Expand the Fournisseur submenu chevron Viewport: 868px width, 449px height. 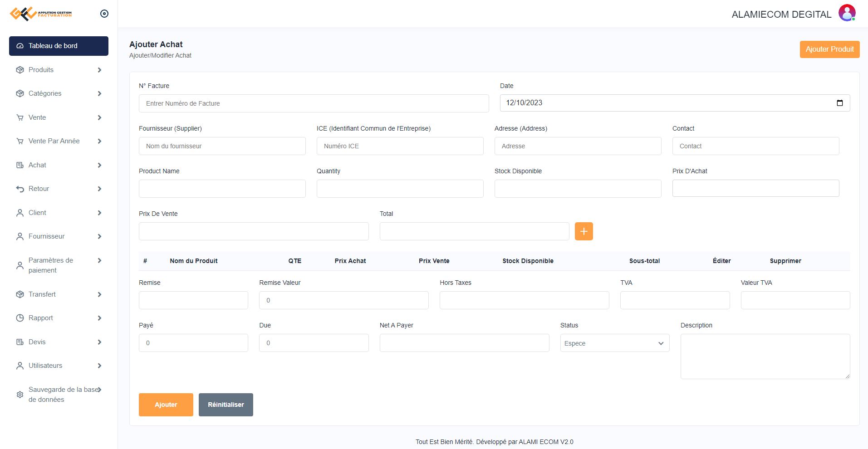(x=99, y=236)
